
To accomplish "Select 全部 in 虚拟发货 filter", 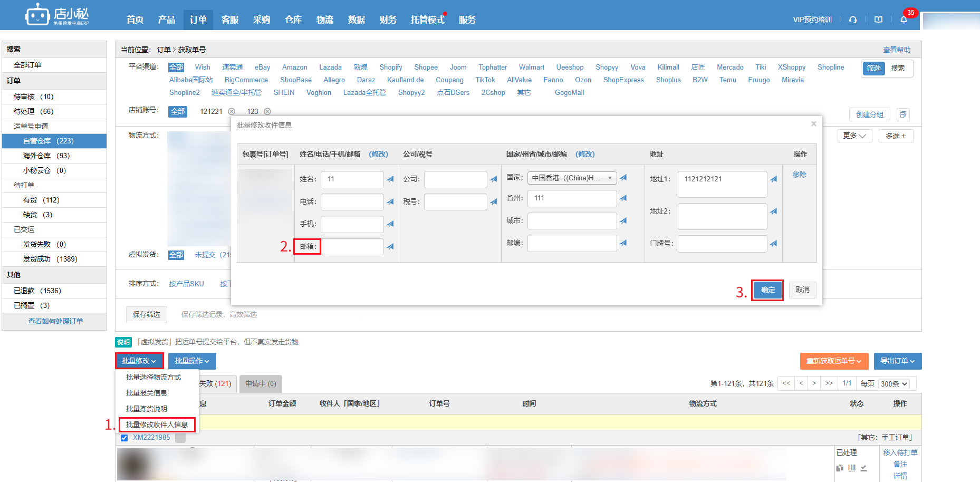I will point(176,255).
